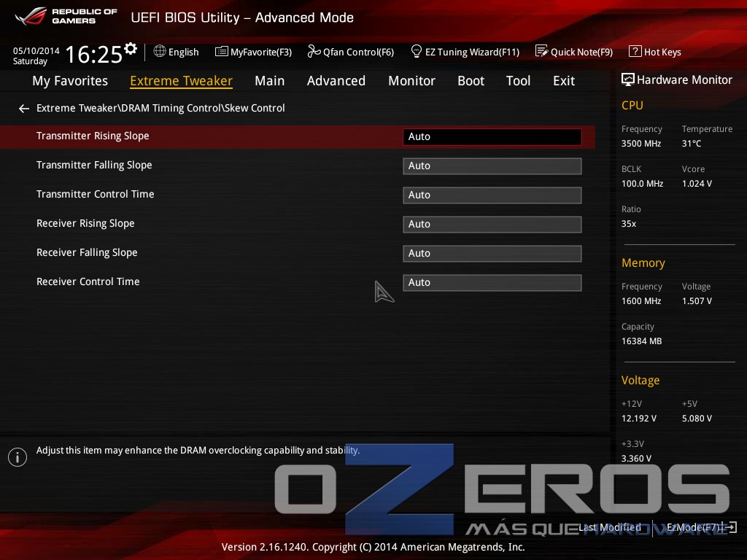Click the Receiver Control Time label
Screen dimensions: 747x560
[88, 281]
